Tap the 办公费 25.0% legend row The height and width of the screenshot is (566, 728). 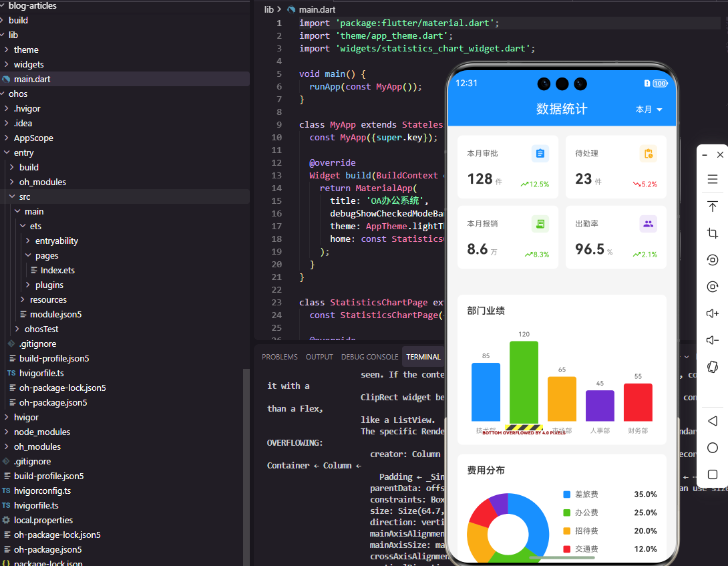point(610,513)
